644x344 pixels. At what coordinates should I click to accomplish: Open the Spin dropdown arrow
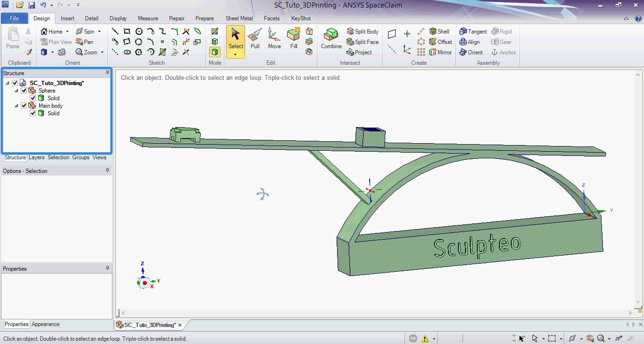pyautogui.click(x=99, y=32)
